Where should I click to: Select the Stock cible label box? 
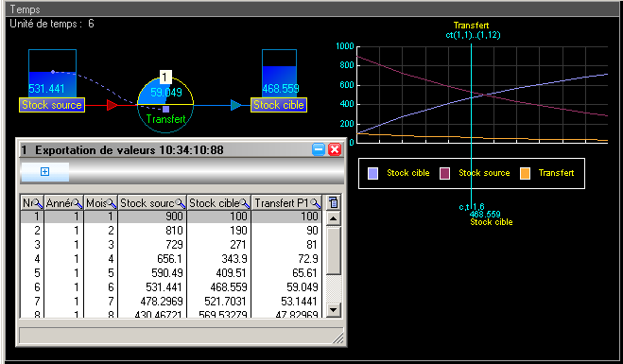279,105
